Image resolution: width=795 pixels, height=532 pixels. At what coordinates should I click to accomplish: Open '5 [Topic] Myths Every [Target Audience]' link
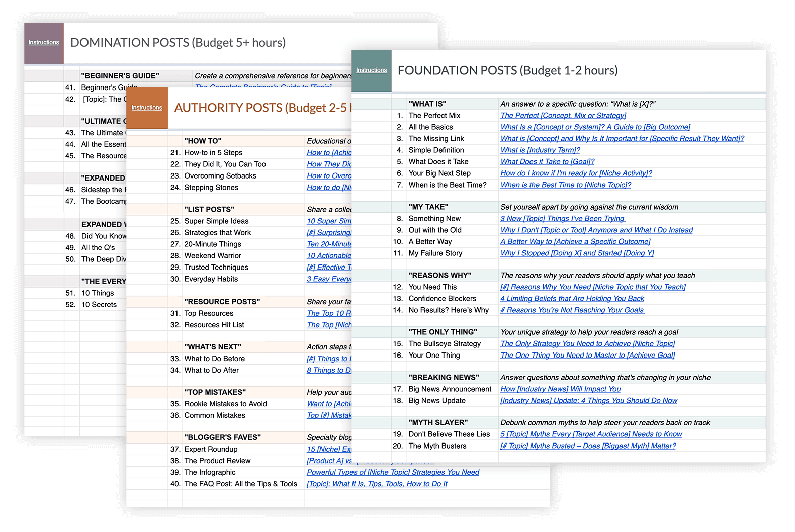[591, 434]
